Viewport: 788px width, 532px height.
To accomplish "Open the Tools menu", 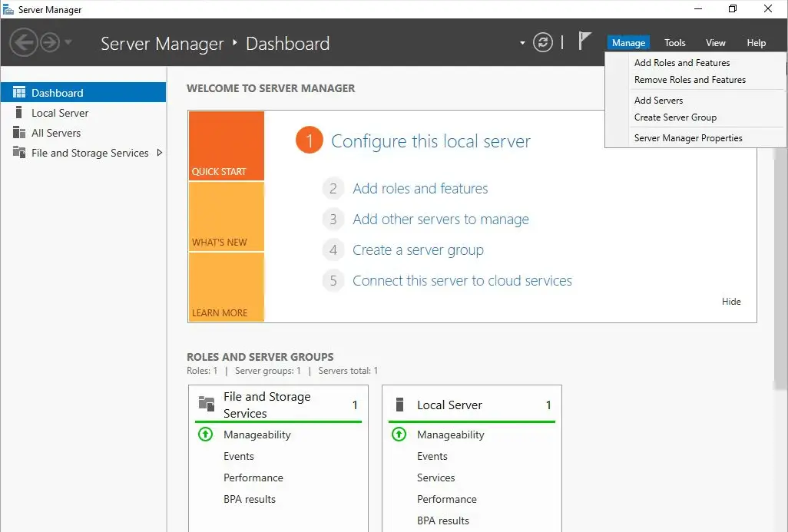I will click(674, 43).
